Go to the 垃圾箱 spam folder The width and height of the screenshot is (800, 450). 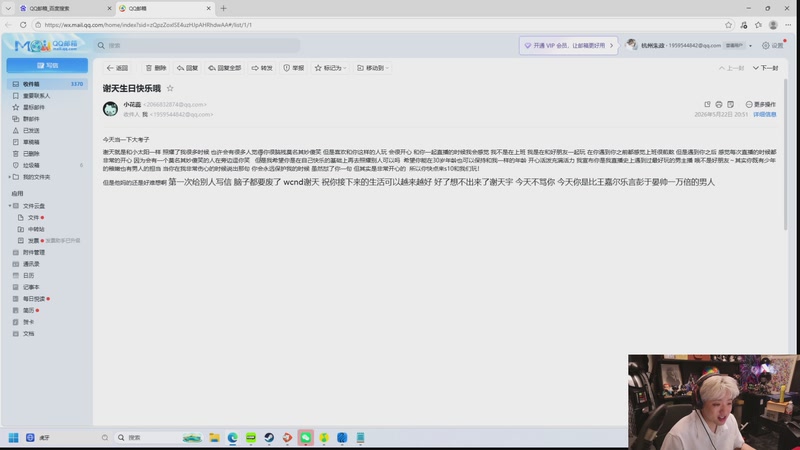[47, 165]
